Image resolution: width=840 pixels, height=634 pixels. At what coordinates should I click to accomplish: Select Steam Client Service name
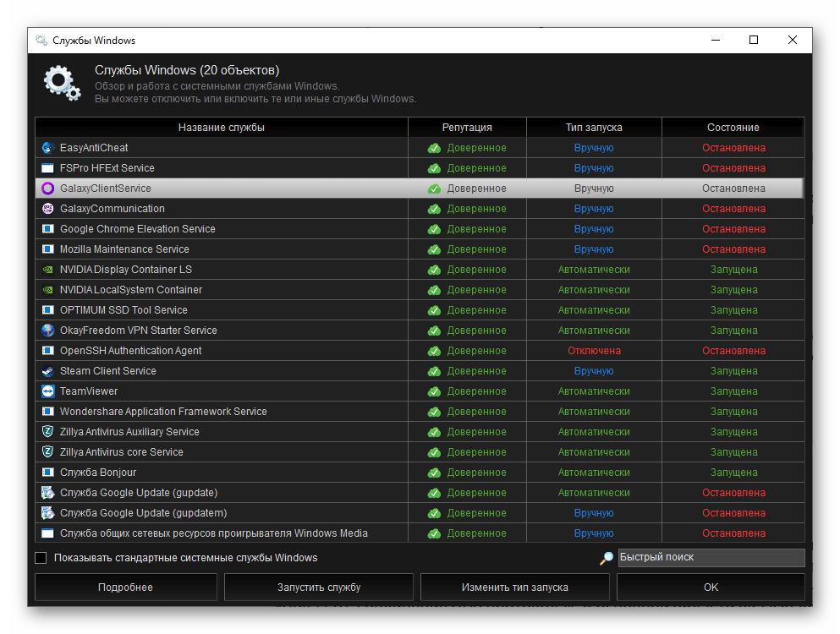click(108, 371)
